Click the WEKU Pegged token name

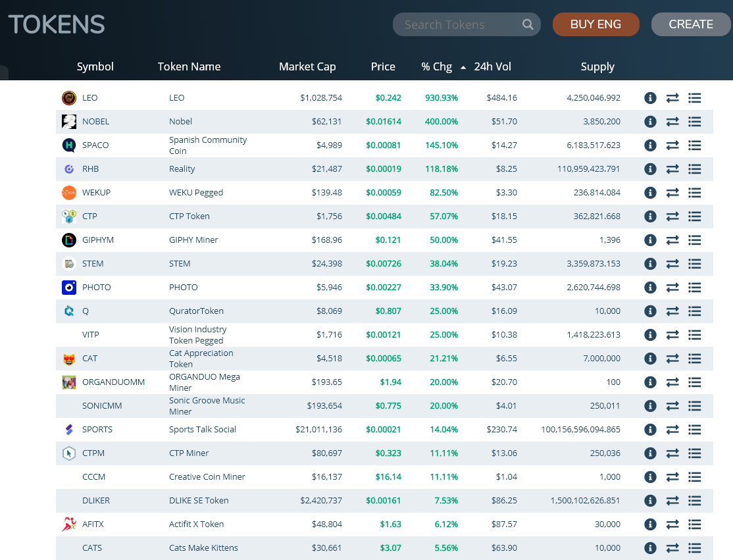coord(196,193)
